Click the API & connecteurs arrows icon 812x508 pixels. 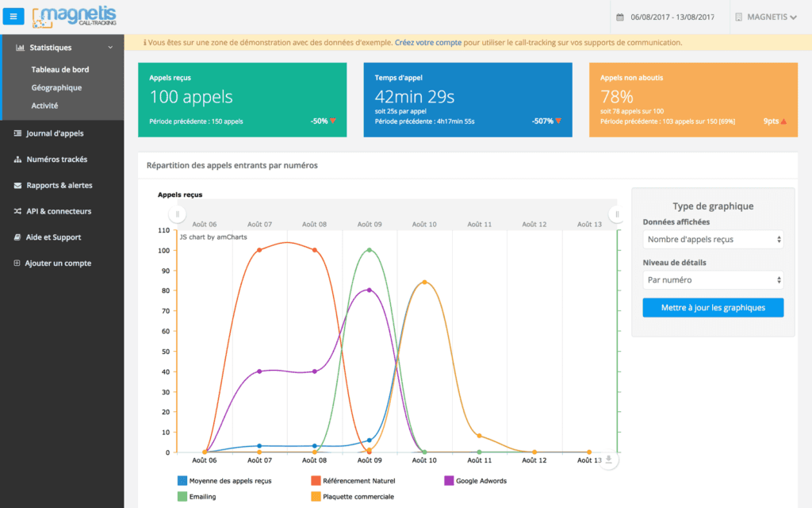click(x=17, y=211)
